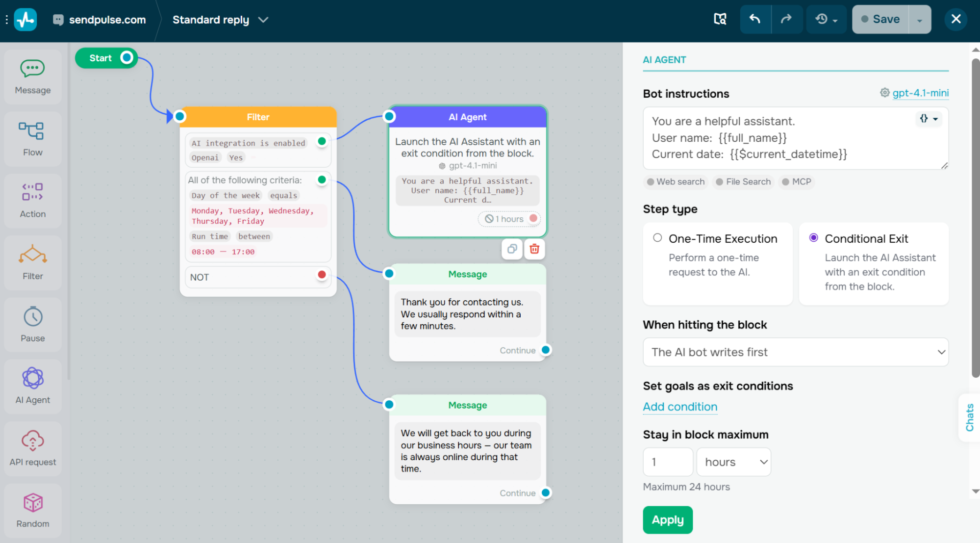
Task: Select the first Message block header
Action: (x=468, y=274)
